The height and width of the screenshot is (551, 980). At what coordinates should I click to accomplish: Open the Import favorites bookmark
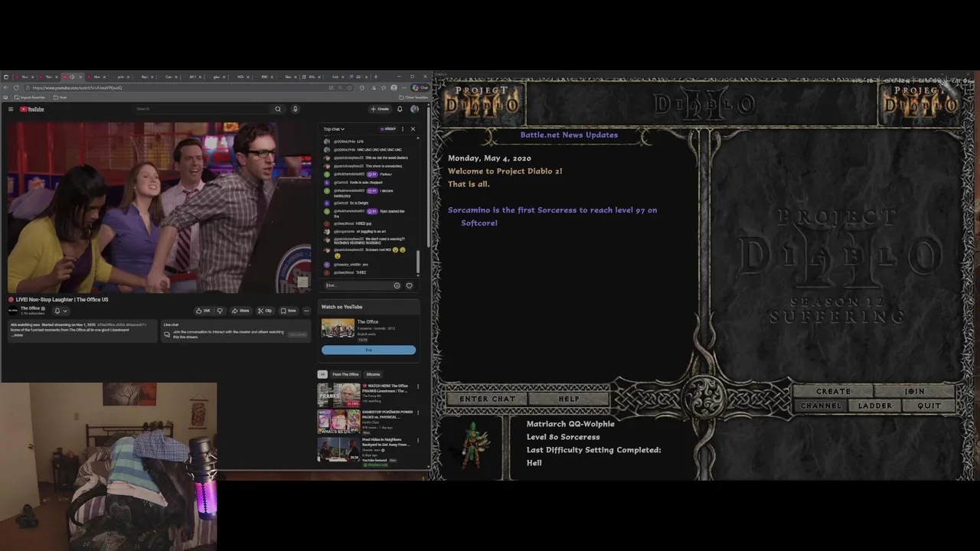[x=30, y=97]
